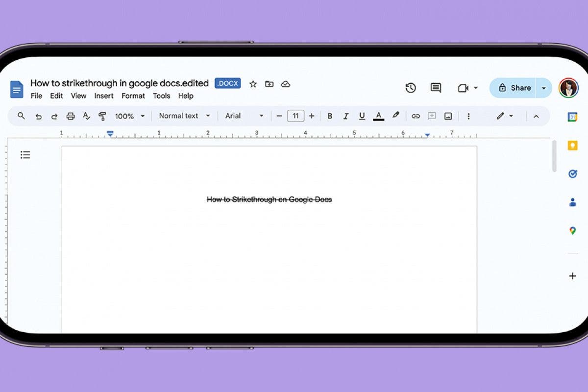
Task: Toggle bold formatting
Action: (330, 116)
